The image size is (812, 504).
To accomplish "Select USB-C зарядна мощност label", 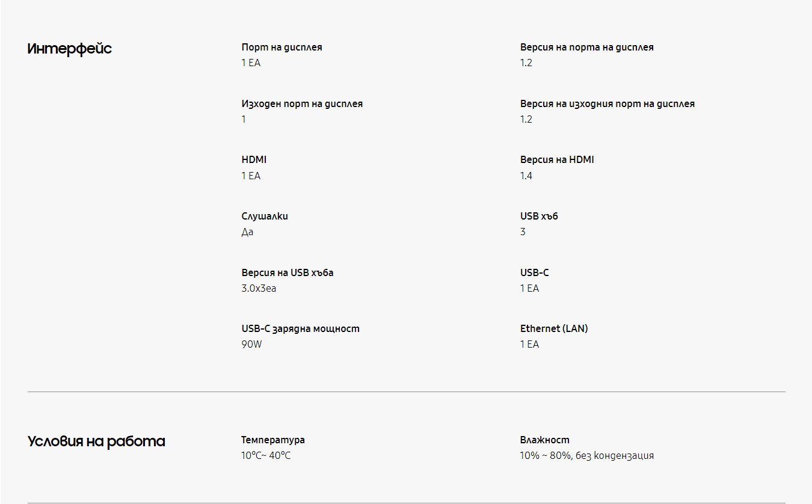I will coord(300,328).
